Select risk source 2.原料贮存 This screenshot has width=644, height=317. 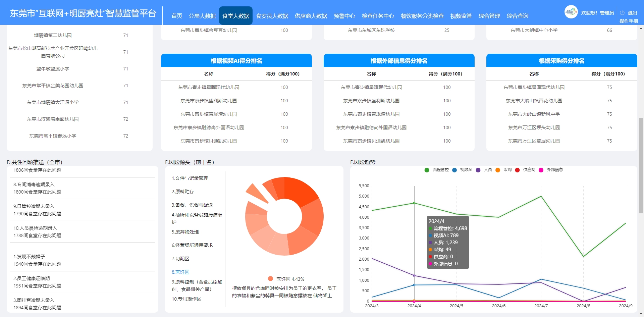pos(183,192)
